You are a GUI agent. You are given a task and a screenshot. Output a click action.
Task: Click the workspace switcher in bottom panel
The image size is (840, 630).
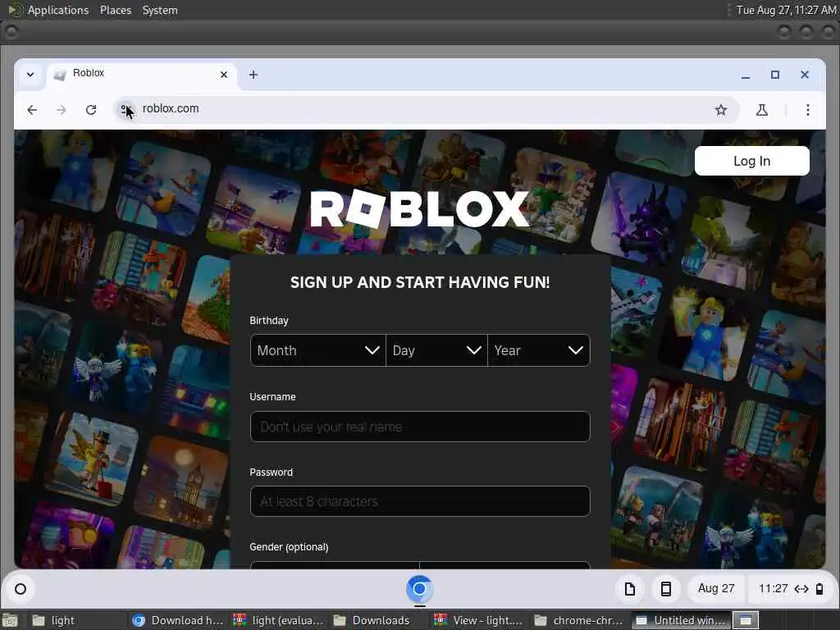(x=746, y=620)
